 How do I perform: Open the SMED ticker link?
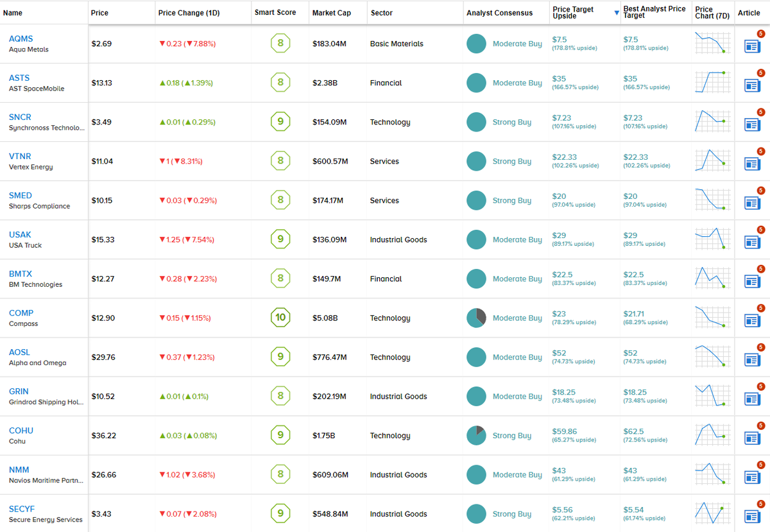21,195
